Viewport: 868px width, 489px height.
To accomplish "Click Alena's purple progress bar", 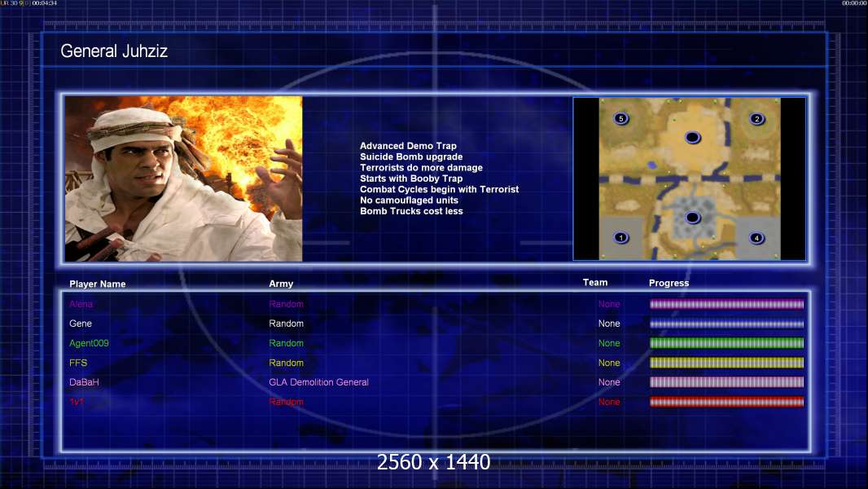I will [726, 304].
